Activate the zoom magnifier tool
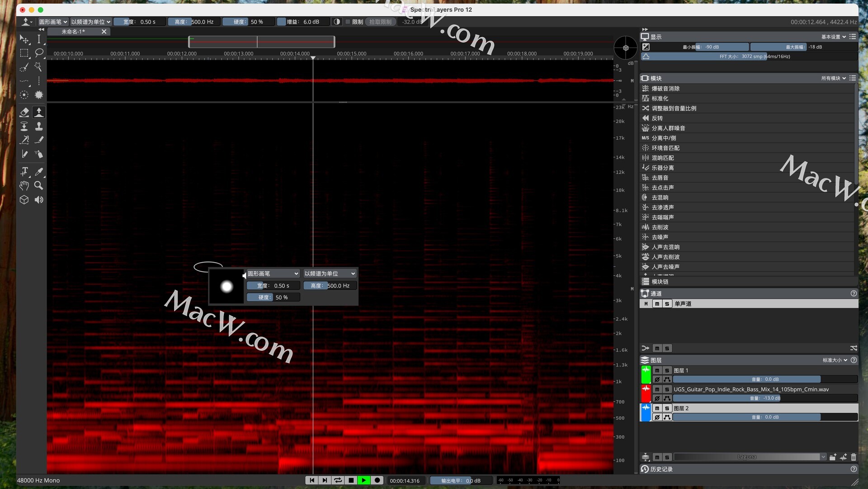Screen dimensions: 868x489 [39, 186]
